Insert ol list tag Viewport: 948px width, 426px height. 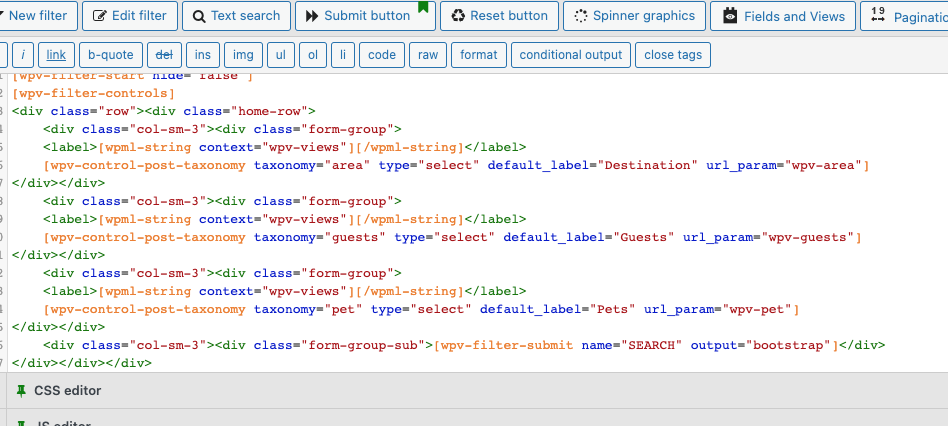point(313,55)
